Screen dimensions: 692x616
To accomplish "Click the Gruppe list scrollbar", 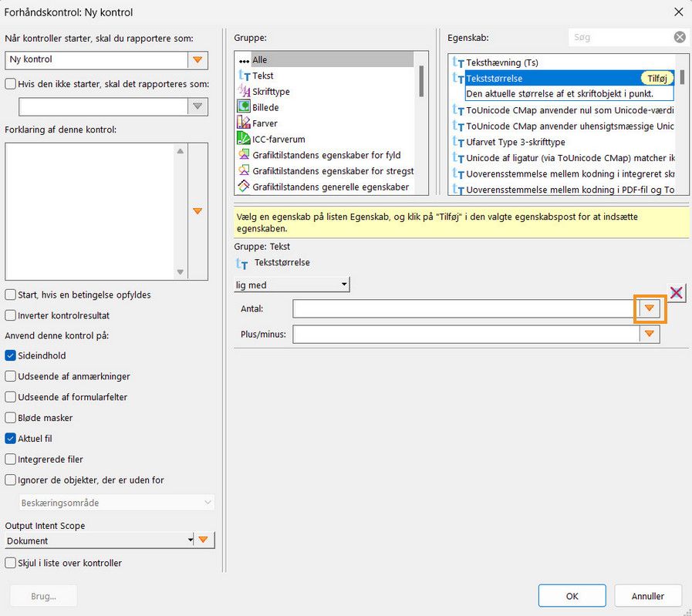I will pyautogui.click(x=421, y=81).
